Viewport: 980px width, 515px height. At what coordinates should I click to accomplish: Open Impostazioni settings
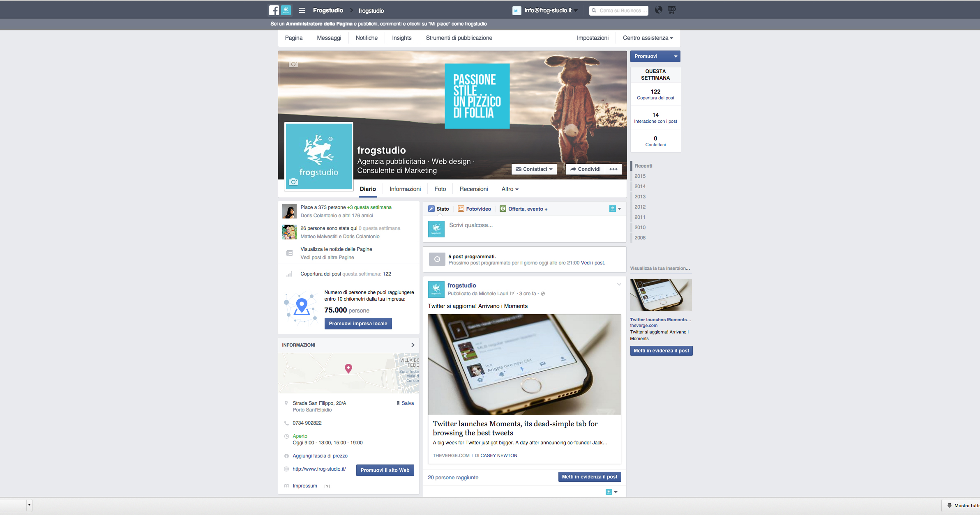[593, 38]
